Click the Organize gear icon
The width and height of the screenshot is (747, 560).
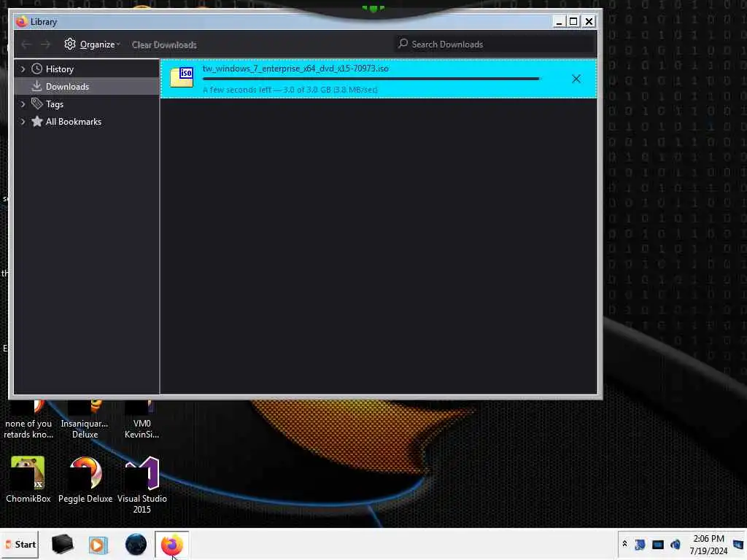click(70, 44)
